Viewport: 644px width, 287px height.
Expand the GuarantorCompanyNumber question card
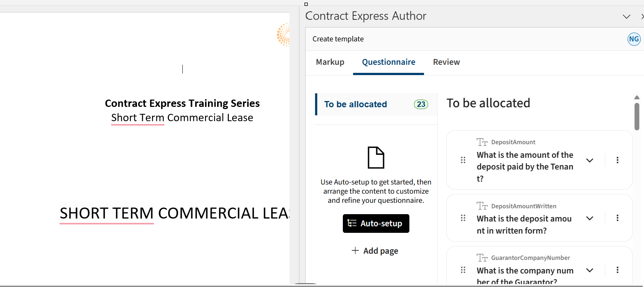pos(590,270)
